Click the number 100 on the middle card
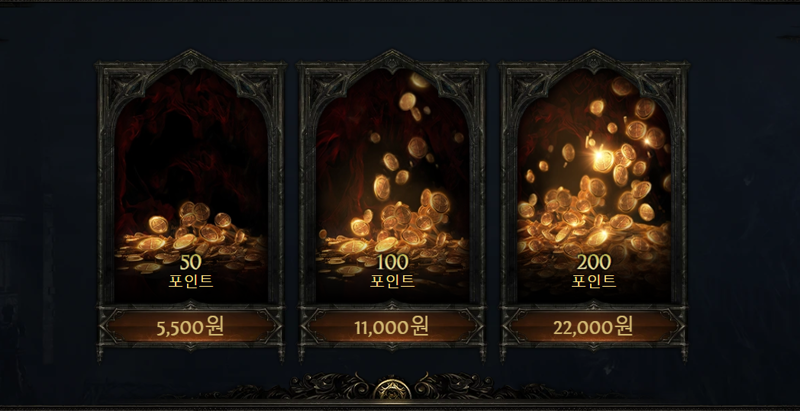Viewport: 800px width, 411px height. point(392,262)
